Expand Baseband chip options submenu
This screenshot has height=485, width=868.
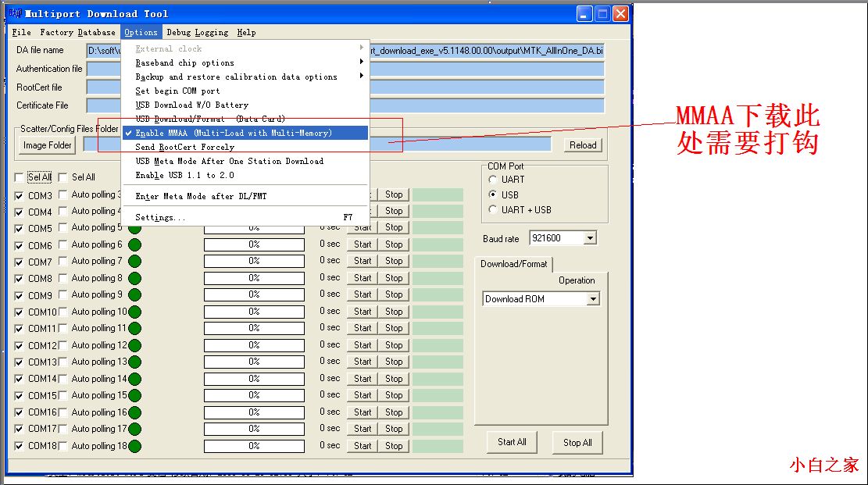(x=244, y=62)
